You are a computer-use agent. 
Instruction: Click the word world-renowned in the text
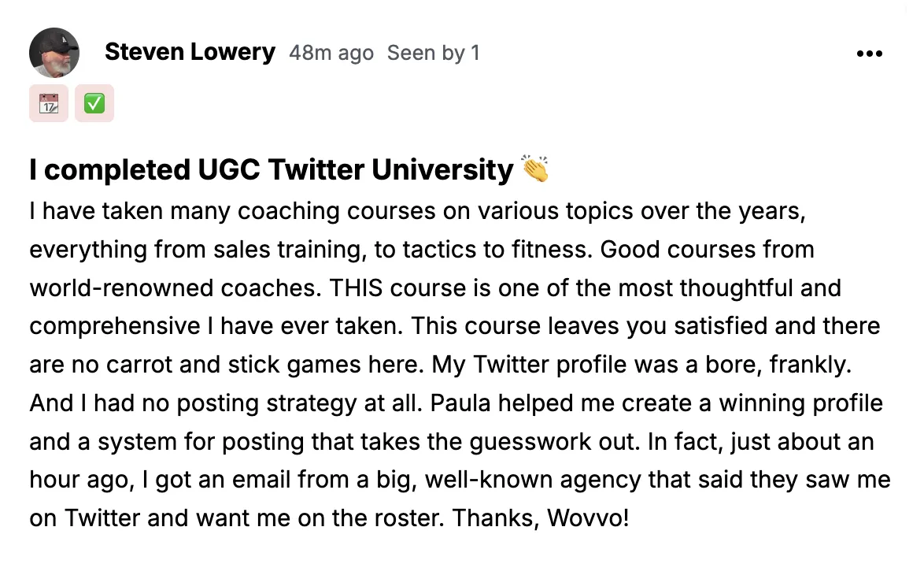[122, 288]
